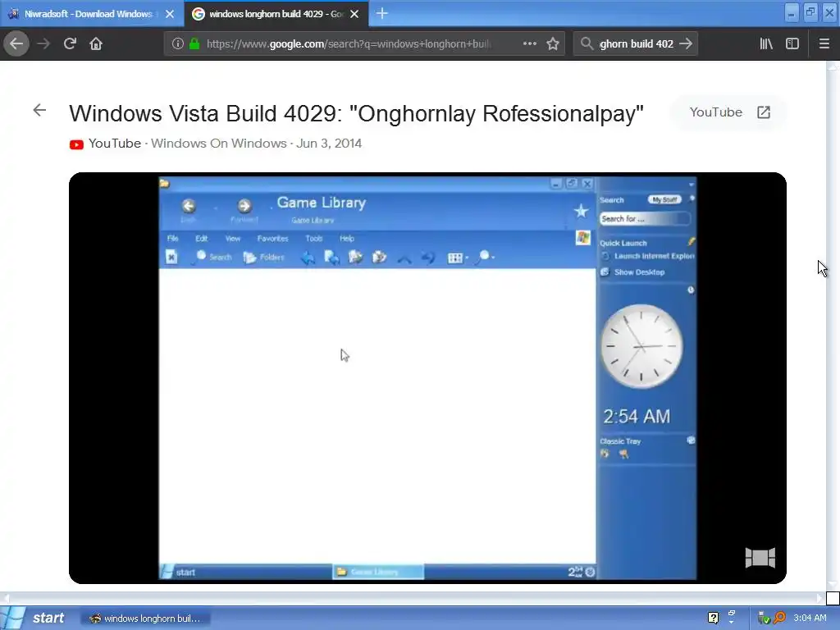
Task: Click the Windows Vista Build 4029 video title
Action: coord(356,113)
